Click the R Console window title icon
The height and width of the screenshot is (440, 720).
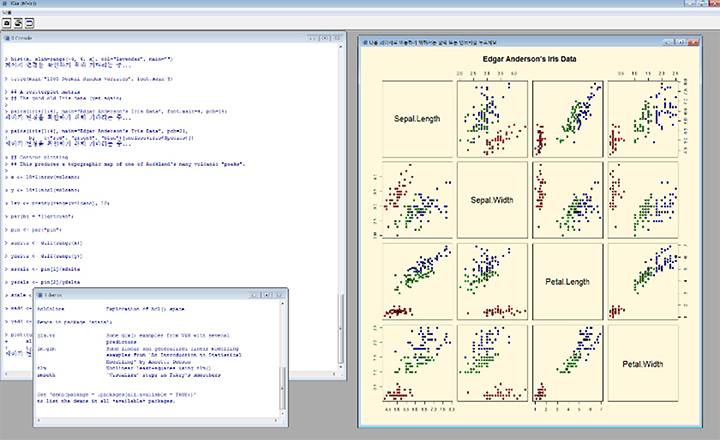[x=5, y=37]
